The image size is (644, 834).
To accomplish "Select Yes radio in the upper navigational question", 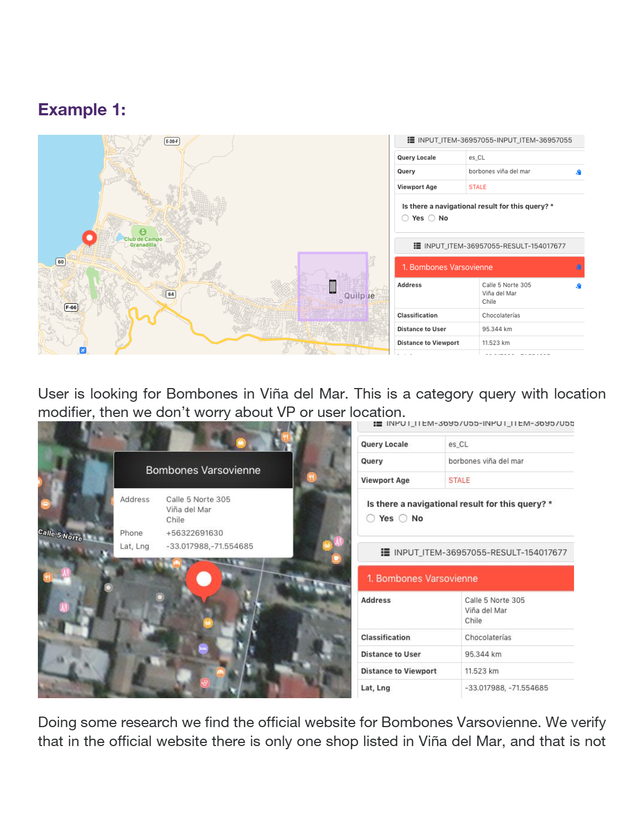I will coord(405,218).
